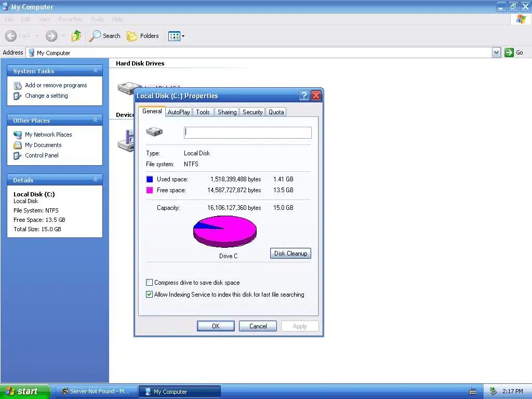The width and height of the screenshot is (532, 399).
Task: Click the Drive C pie chart
Action: click(x=225, y=231)
